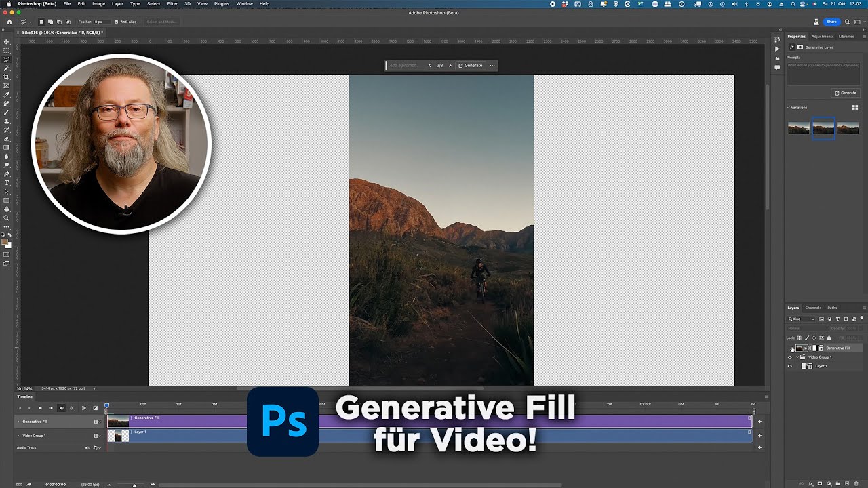Viewport: 868px width, 488px height.
Task: Select the Eraser tool
Action: [7, 139]
